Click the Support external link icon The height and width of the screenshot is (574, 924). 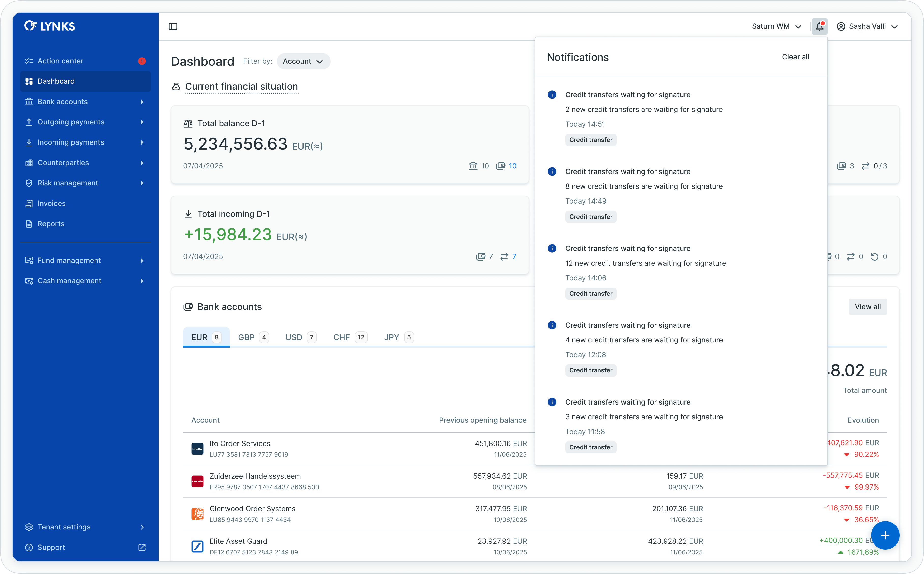pyautogui.click(x=142, y=548)
